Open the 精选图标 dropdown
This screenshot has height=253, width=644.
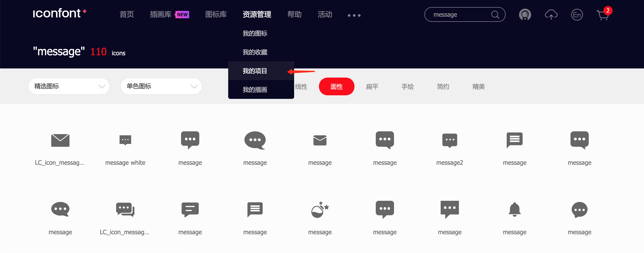(69, 86)
